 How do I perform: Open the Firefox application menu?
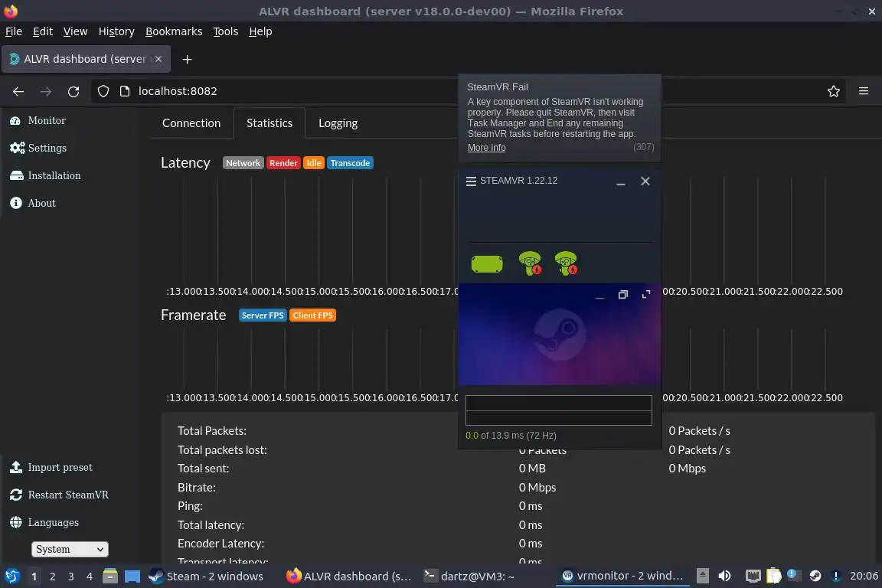(864, 92)
